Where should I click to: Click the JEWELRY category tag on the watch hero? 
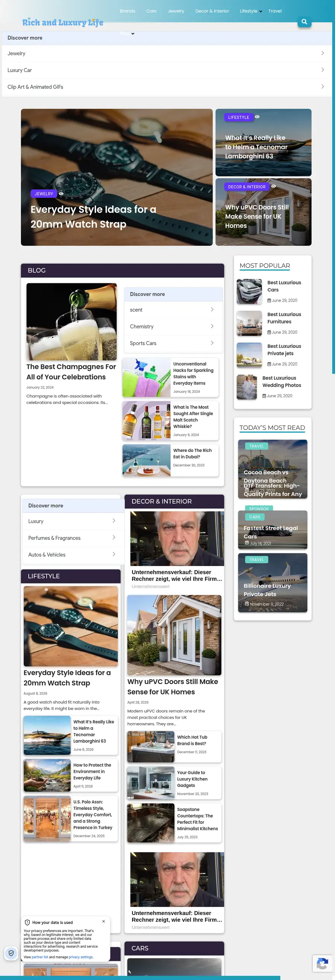tap(44, 194)
